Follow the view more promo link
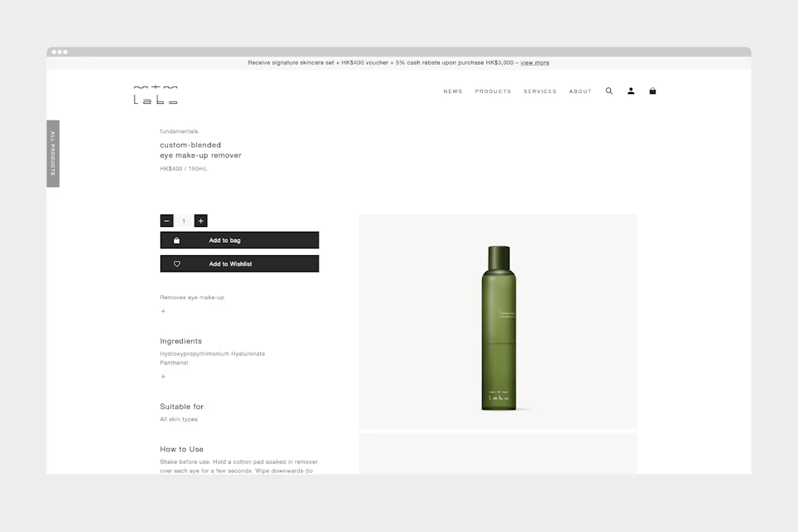This screenshot has height=532, width=798. coord(534,62)
